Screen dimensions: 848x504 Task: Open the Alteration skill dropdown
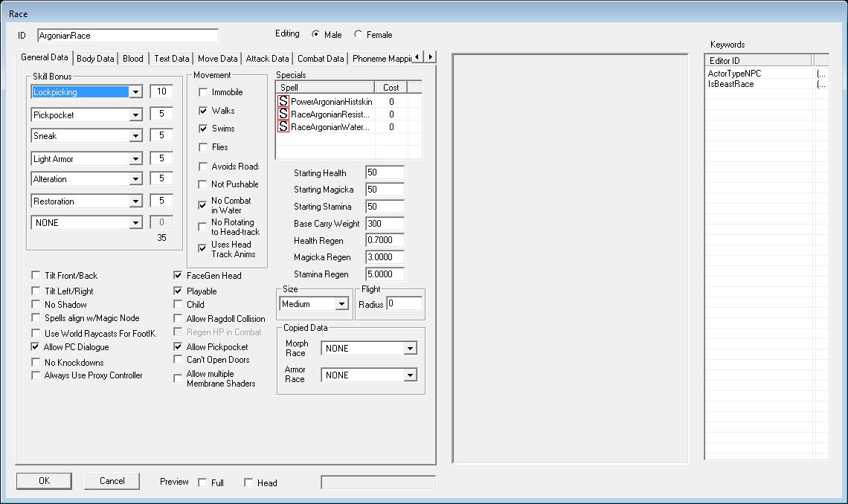[x=135, y=179]
